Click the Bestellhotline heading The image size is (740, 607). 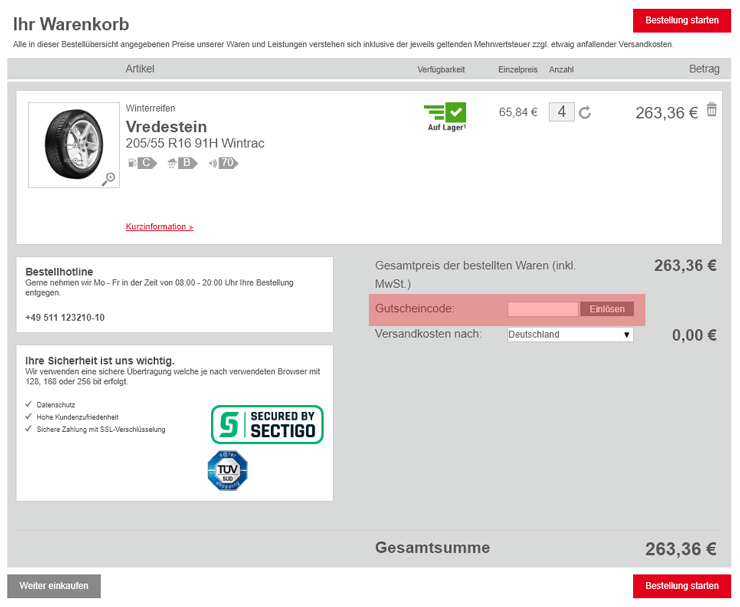click(x=59, y=272)
